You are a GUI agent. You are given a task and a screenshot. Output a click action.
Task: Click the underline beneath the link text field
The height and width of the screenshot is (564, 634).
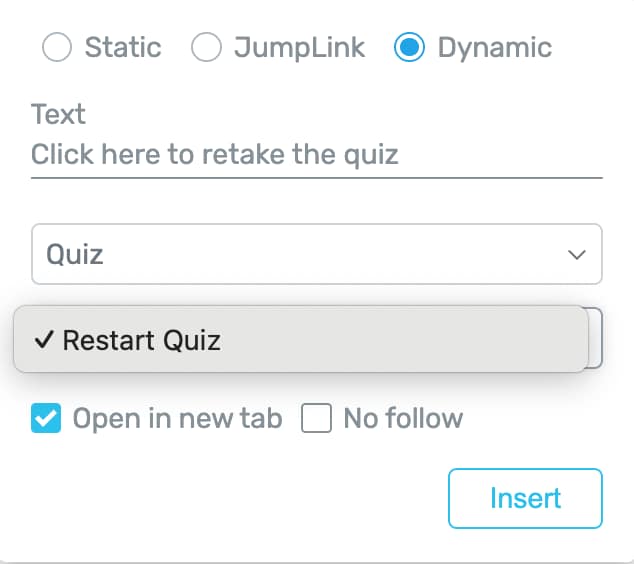point(316,178)
